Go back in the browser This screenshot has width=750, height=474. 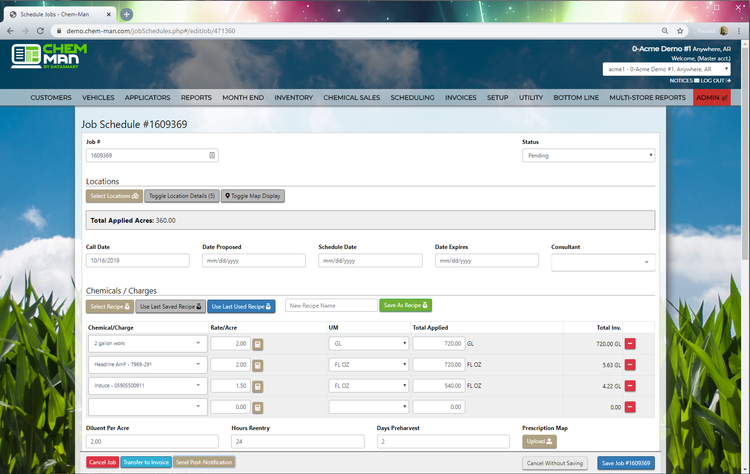pos(11,31)
